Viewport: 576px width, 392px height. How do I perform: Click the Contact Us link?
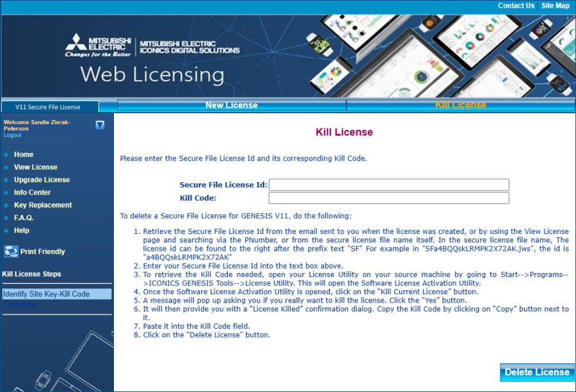point(516,6)
